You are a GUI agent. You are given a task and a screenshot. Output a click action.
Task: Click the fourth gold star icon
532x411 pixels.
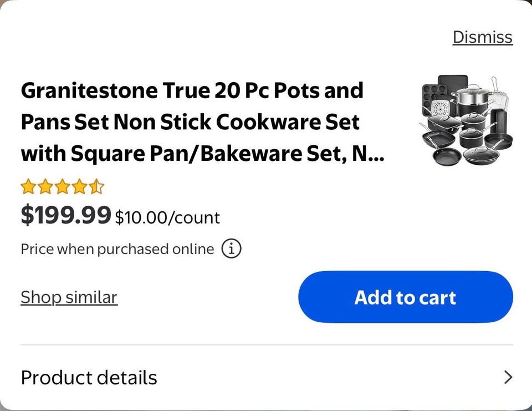pyautogui.click(x=78, y=186)
